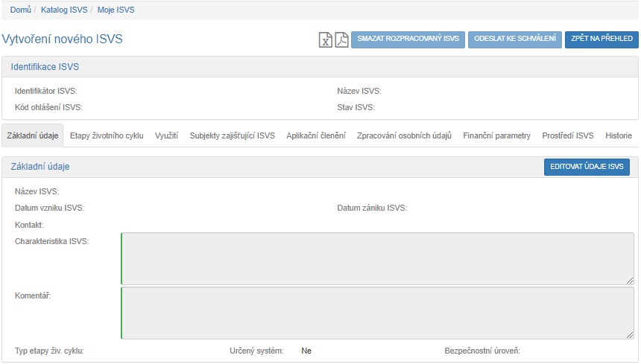The image size is (641, 364).
Task: Click the Smazat rozpracovaný ISVS button
Action: point(408,39)
